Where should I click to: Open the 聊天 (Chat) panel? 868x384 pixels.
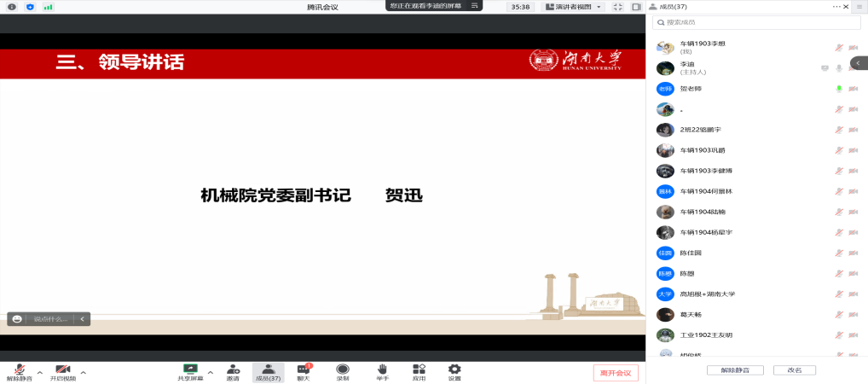tap(303, 371)
